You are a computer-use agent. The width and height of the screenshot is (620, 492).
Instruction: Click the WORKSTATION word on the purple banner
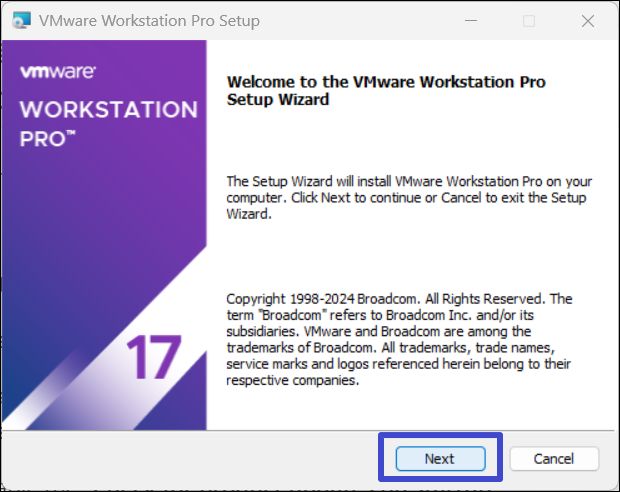[x=108, y=109]
